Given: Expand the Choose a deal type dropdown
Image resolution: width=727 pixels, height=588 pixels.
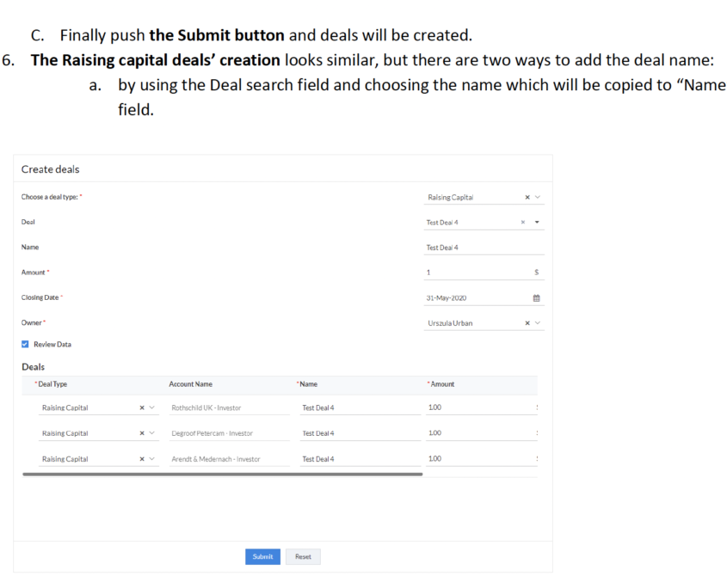Looking at the screenshot, I should coord(538,198).
